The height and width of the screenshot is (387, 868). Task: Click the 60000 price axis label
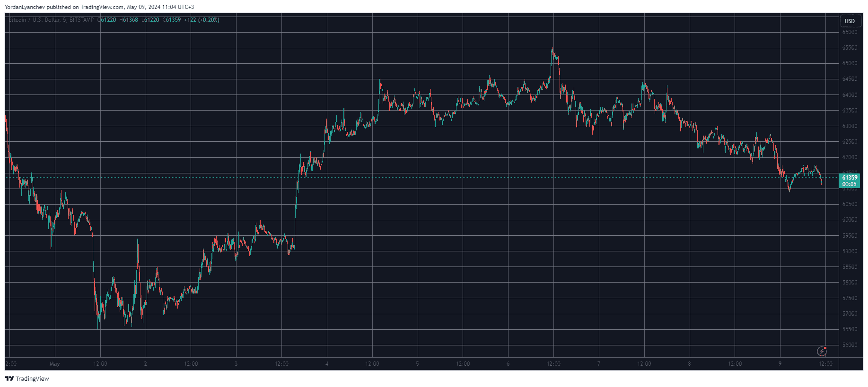(850, 220)
